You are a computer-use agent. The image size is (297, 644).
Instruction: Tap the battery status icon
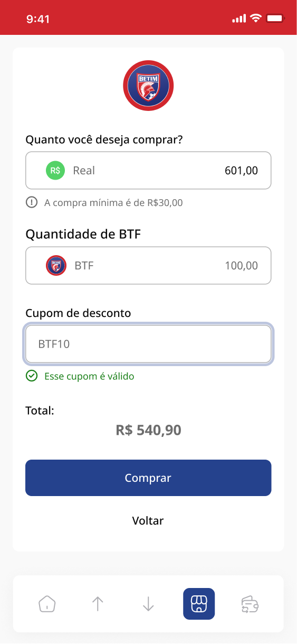pyautogui.click(x=275, y=18)
